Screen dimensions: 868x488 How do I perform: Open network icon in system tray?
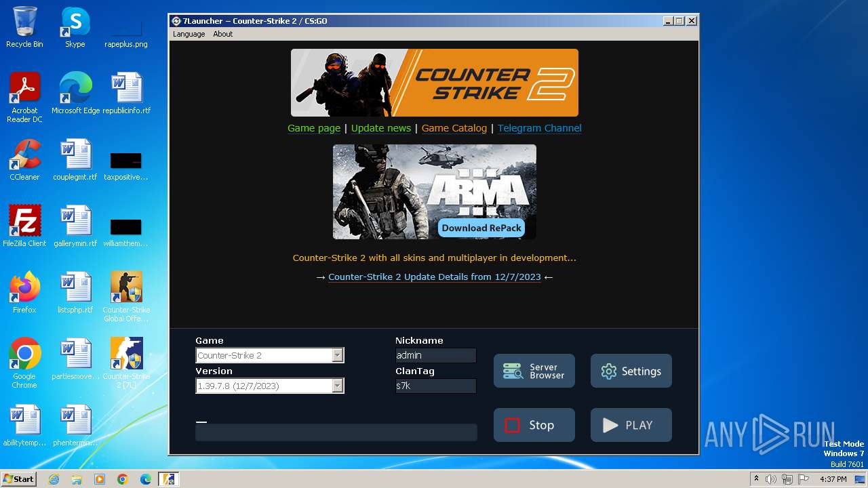pos(787,479)
